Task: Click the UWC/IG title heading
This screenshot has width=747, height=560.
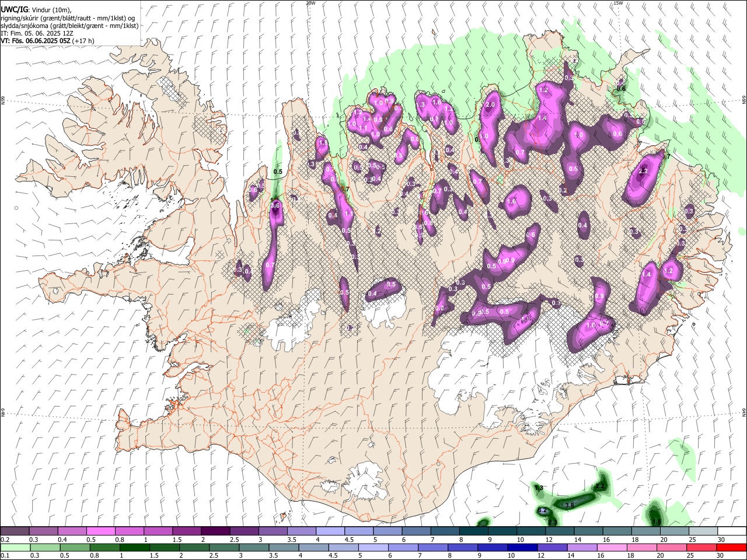Action: point(14,9)
